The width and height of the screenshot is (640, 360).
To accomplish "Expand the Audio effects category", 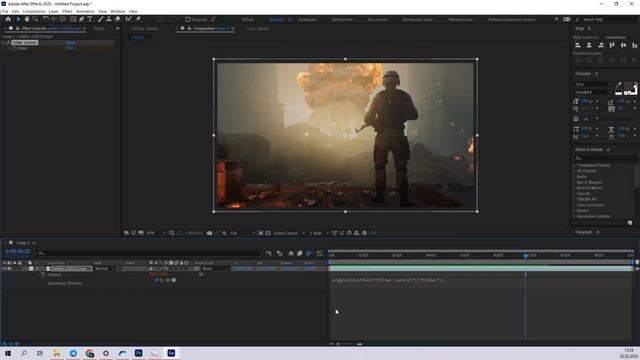I will pos(574,177).
